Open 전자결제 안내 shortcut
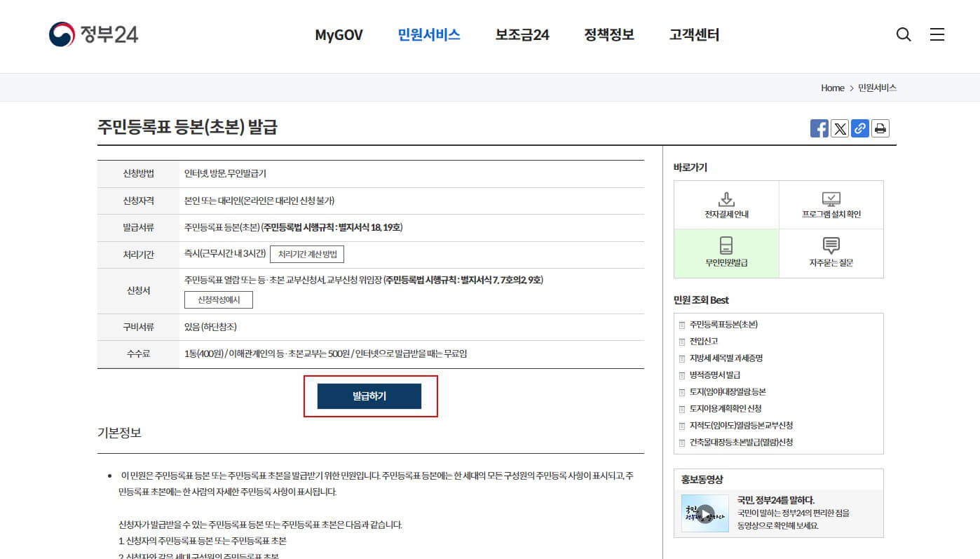980x559 pixels. tap(726, 205)
